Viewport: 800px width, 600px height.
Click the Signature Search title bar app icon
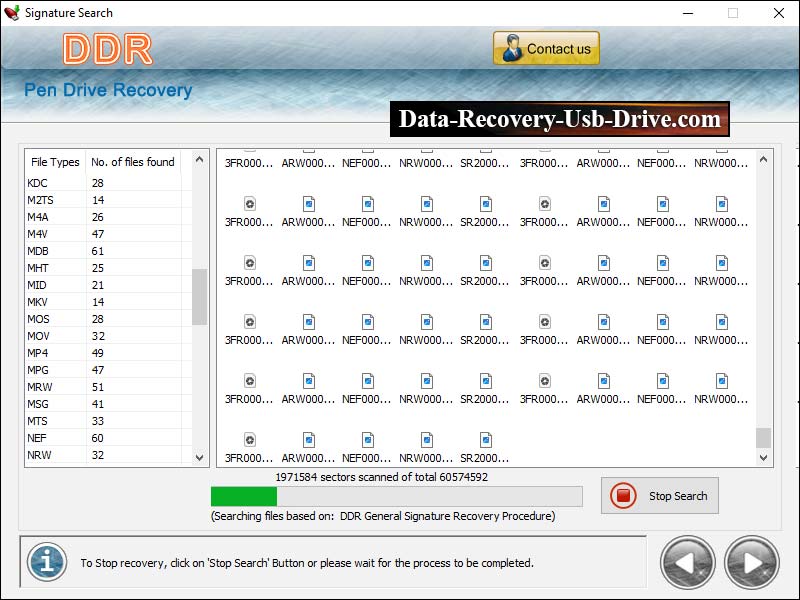coord(12,13)
